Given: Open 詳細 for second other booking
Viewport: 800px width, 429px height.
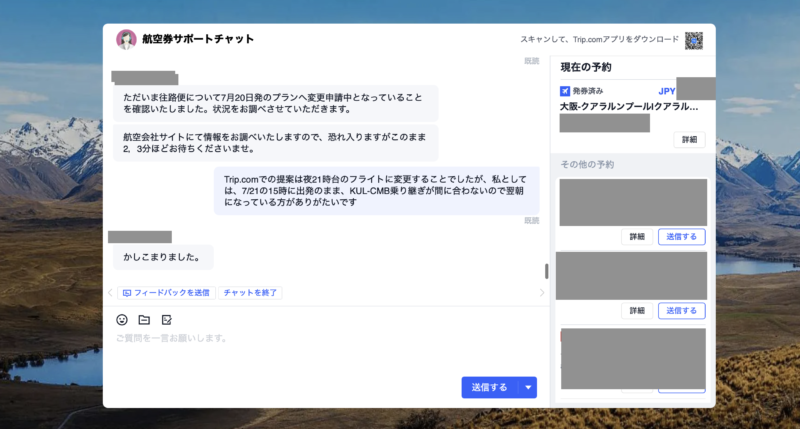Looking at the screenshot, I should pos(637,311).
